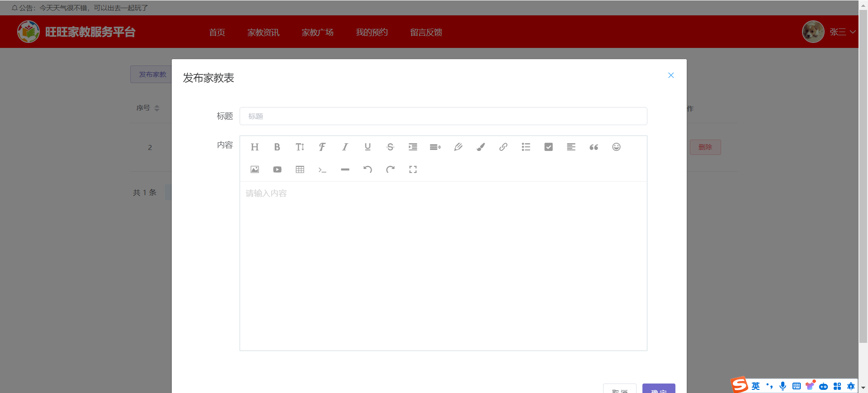Screen dimensions: 868x393
Task: Insert a todo checkbox item
Action: click(x=548, y=147)
